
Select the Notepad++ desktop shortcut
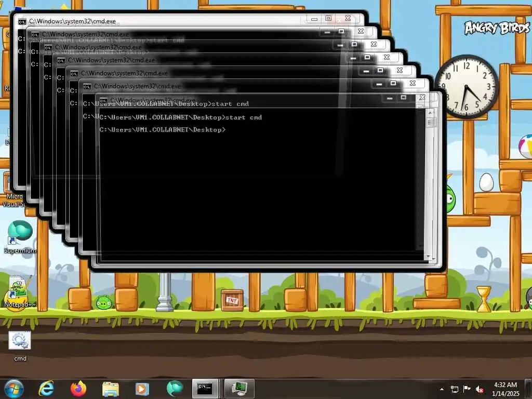coord(20,291)
